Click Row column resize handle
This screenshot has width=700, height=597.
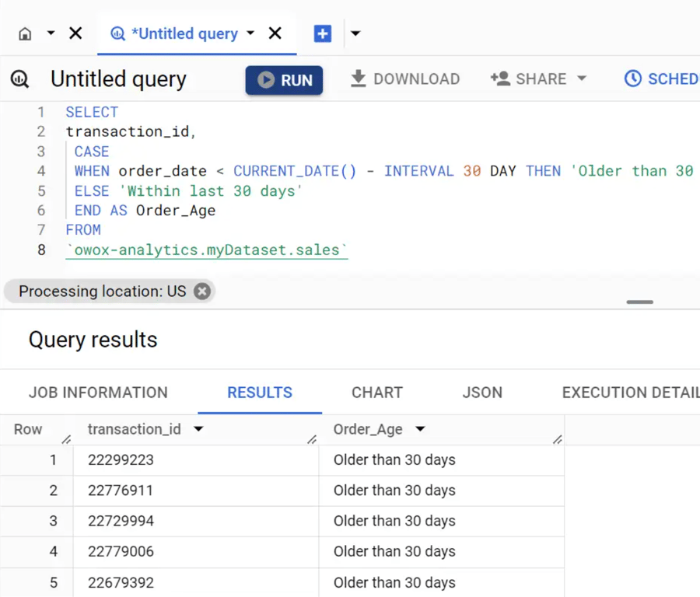pyautogui.click(x=67, y=439)
